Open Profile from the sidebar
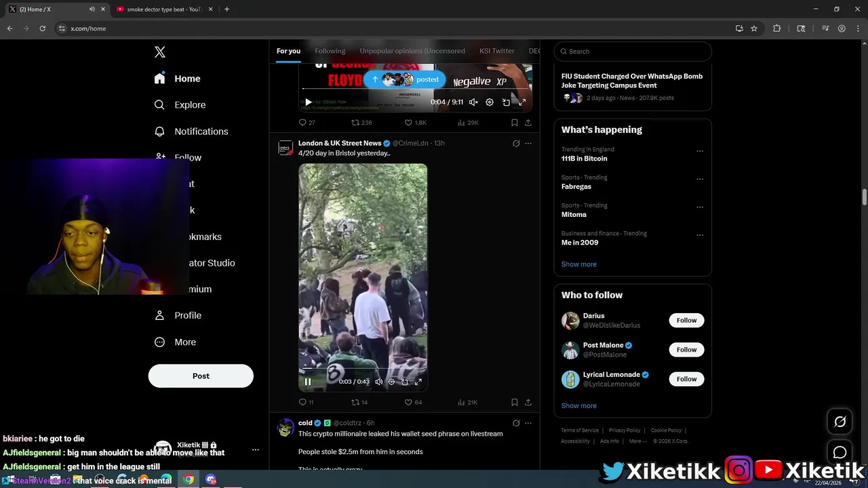 178,315
